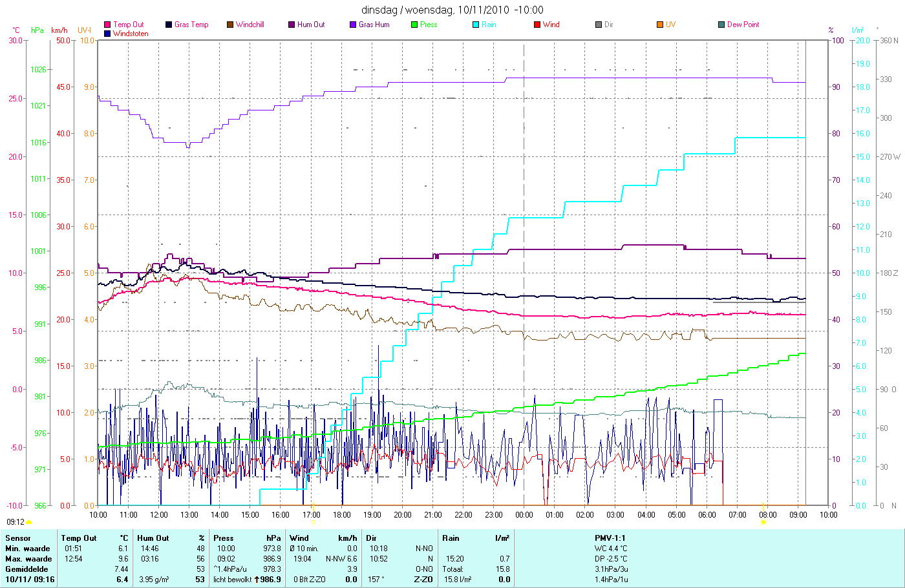Viewport: 905px width, 588px height.
Task: Click the Gras Hum purple legend square
Action: coord(353,25)
